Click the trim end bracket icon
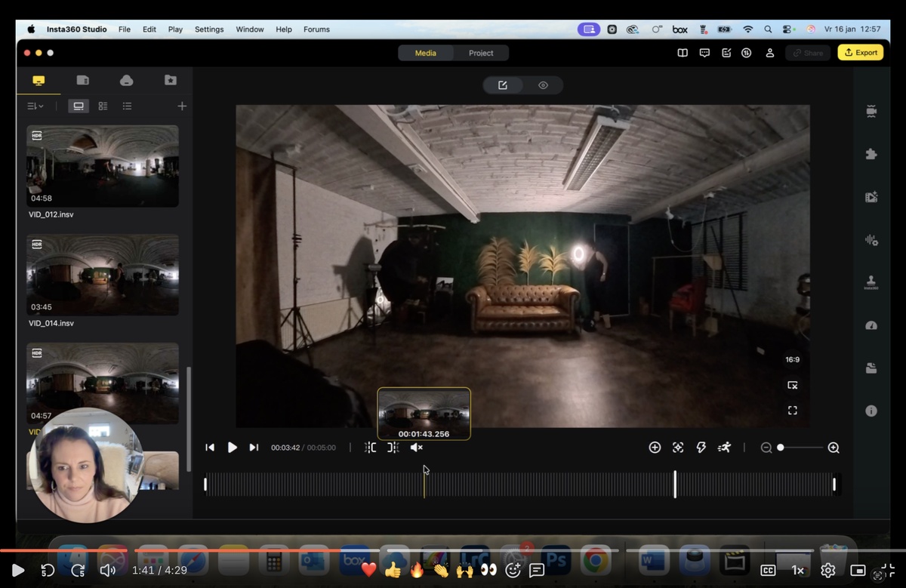The width and height of the screenshot is (906, 588). 393,448
